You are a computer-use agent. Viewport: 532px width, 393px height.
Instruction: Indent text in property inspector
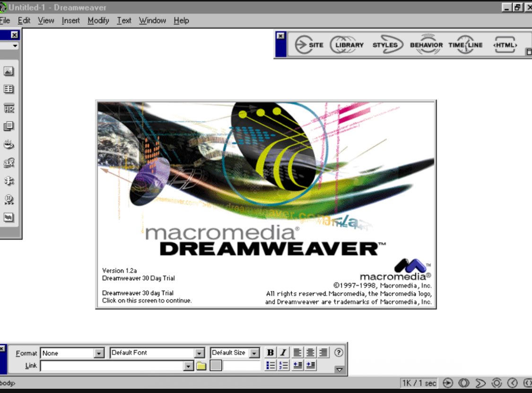click(x=310, y=365)
